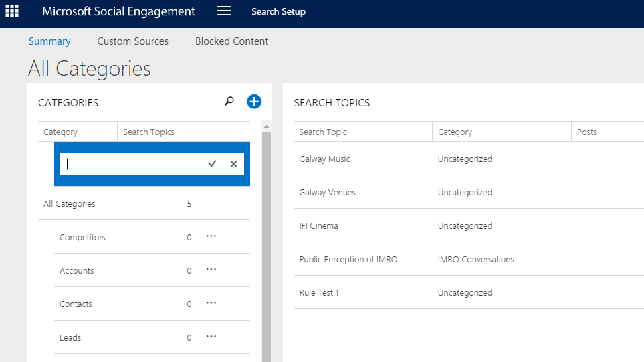Click the IMRO Conversations category cell

(475, 259)
